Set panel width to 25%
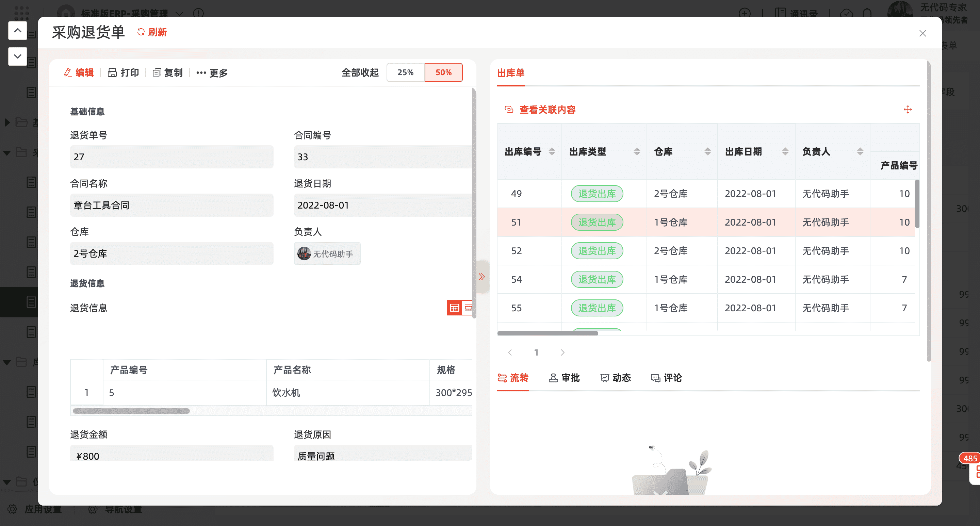This screenshot has width=980, height=526. 406,72
